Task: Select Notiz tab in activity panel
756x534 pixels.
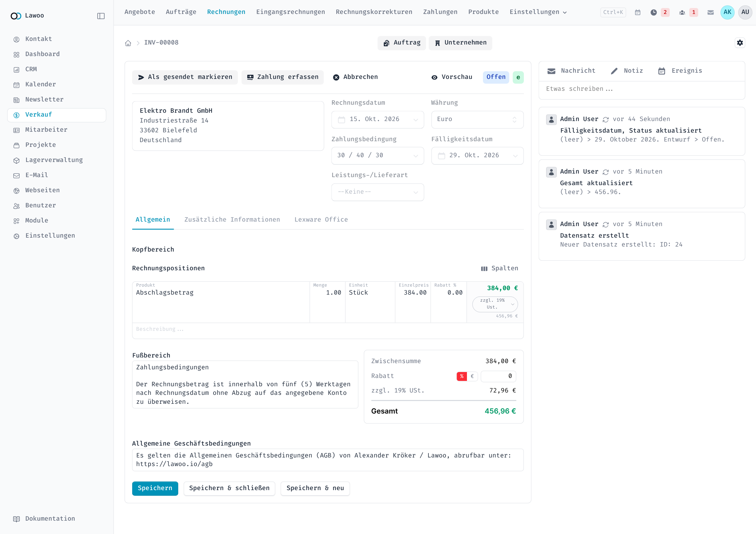Action: click(627, 71)
